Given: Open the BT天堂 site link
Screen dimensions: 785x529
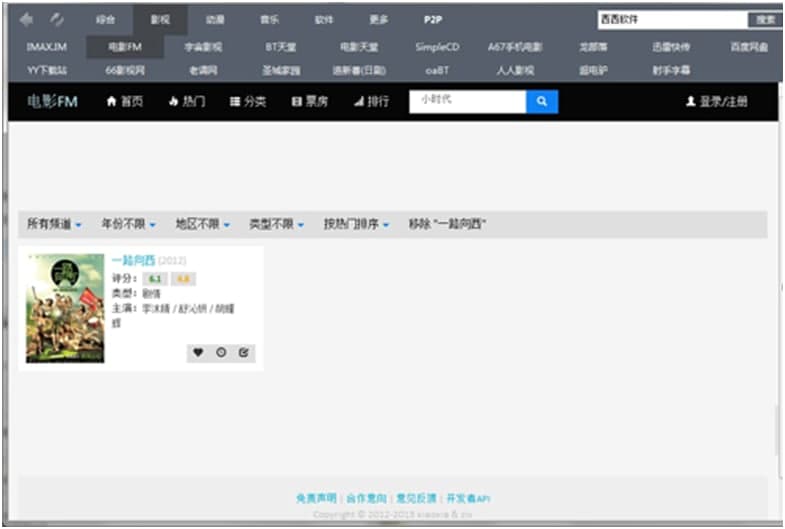Looking at the screenshot, I should 281,47.
